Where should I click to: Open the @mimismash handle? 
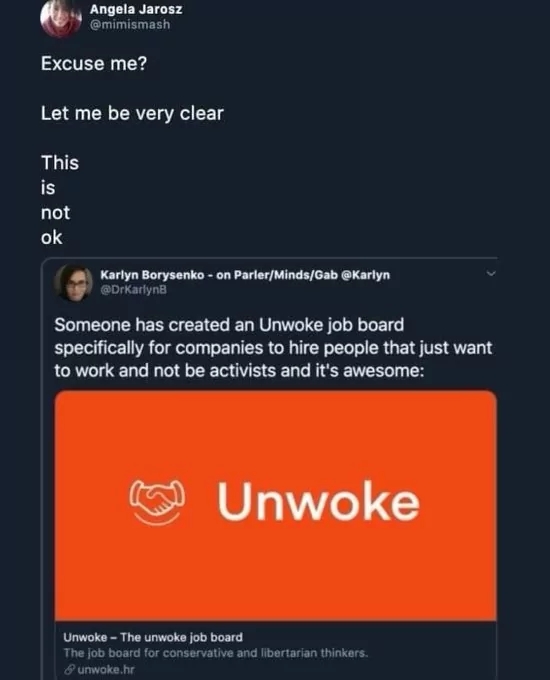130,24
